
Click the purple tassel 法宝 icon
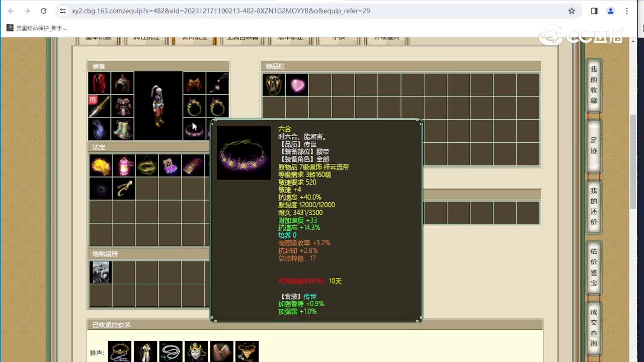pos(170,165)
